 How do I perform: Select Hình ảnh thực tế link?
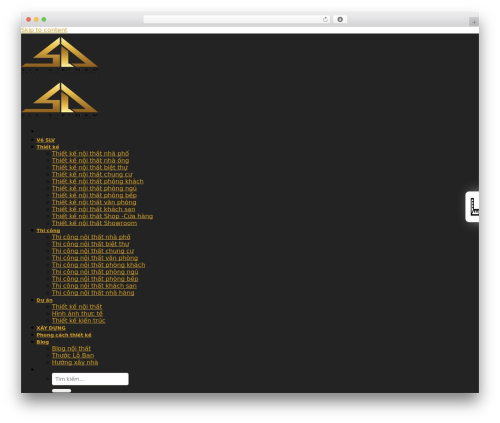77,314
